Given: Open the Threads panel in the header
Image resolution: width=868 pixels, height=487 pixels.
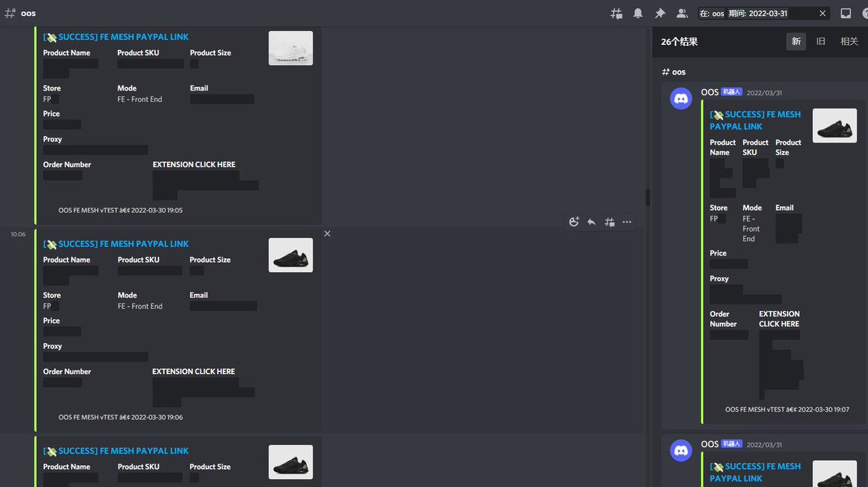Looking at the screenshot, I should point(616,13).
